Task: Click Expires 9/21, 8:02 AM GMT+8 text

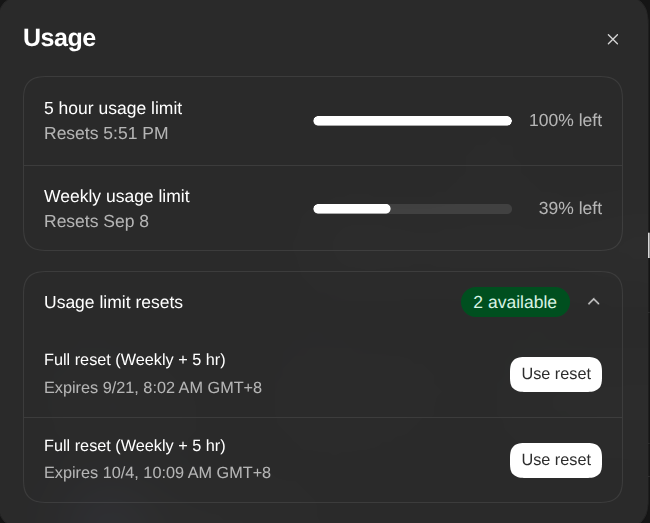Action: 153,387
